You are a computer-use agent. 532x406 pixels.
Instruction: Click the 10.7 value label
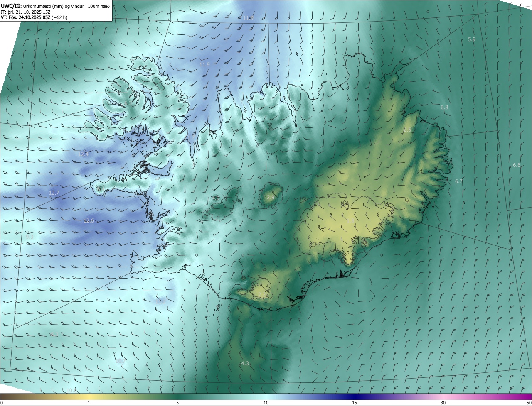pos(120,361)
